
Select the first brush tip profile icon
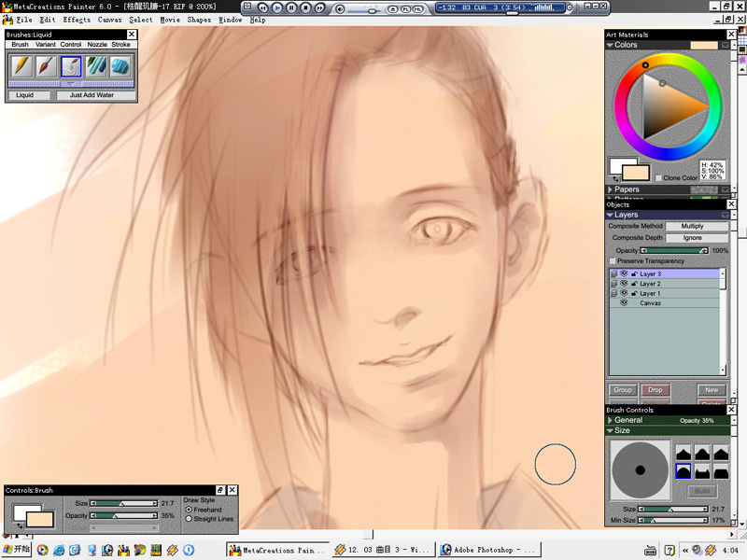coord(684,453)
